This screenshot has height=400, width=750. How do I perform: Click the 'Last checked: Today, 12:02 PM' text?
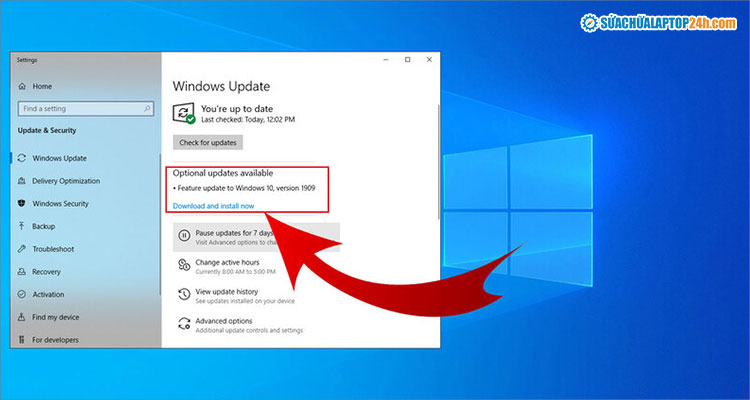pyautogui.click(x=248, y=120)
